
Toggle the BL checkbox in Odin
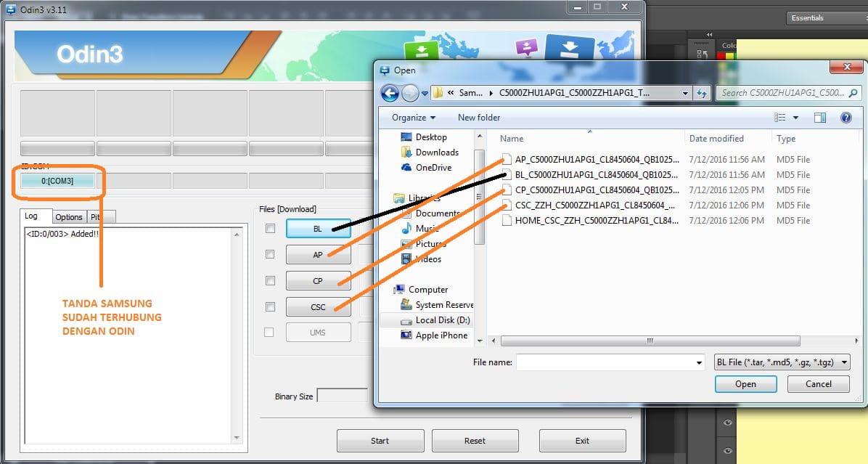pyautogui.click(x=270, y=228)
